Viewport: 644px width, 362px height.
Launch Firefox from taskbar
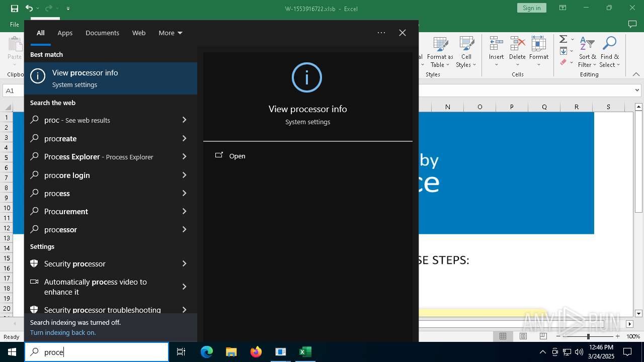[x=256, y=352]
